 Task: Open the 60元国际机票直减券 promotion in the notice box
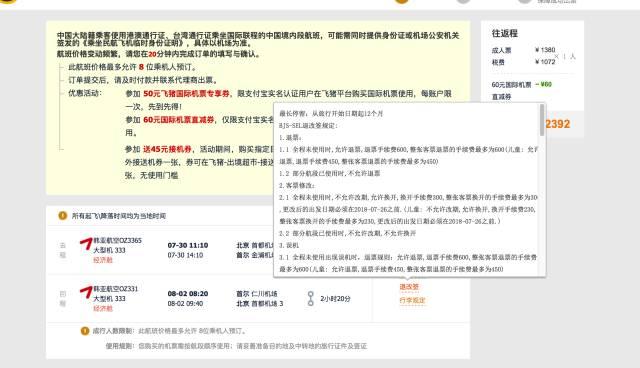tap(179, 120)
